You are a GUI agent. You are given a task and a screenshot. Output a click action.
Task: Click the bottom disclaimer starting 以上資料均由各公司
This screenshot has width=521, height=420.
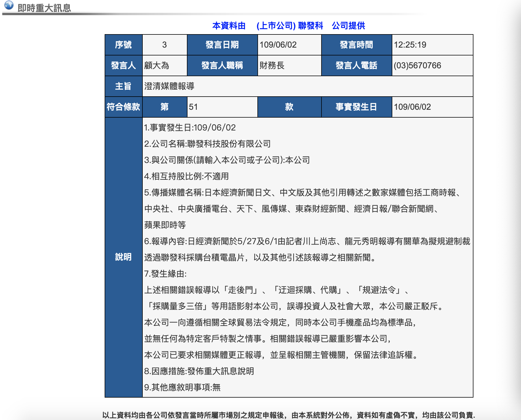coord(288,415)
